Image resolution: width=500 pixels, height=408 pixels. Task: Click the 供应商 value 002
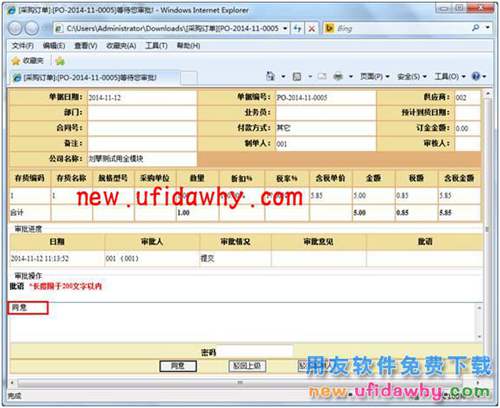[x=461, y=98]
